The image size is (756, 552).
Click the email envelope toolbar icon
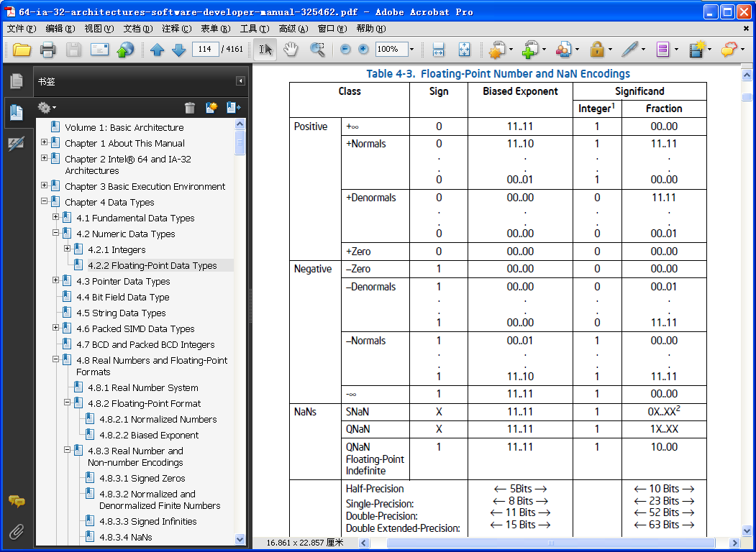pos(99,49)
